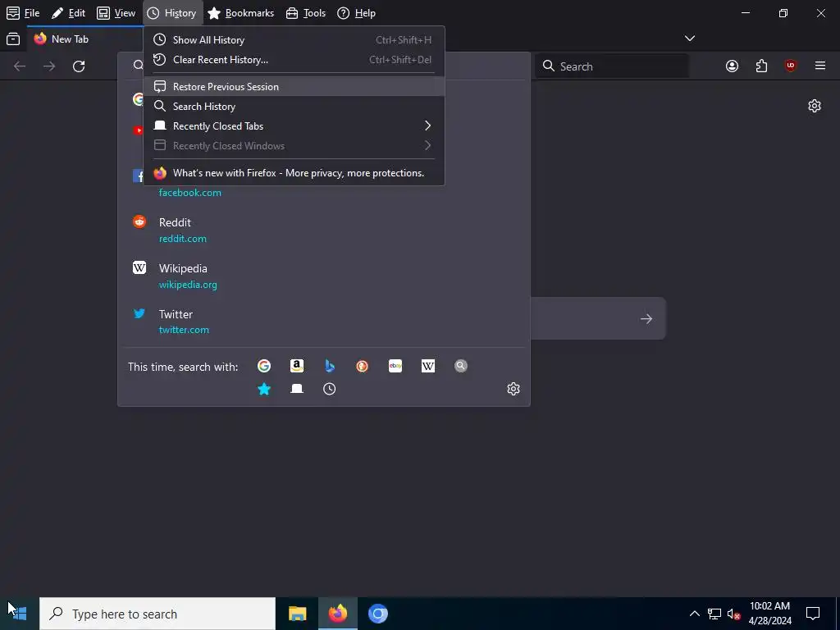Select Clear Recent History entry

[x=294, y=59]
